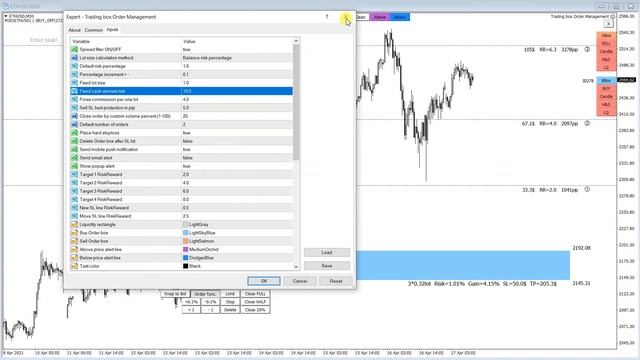The width and height of the screenshot is (640, 360).
Task: Open the Send mobile push notification true value
Action: (x=237, y=149)
